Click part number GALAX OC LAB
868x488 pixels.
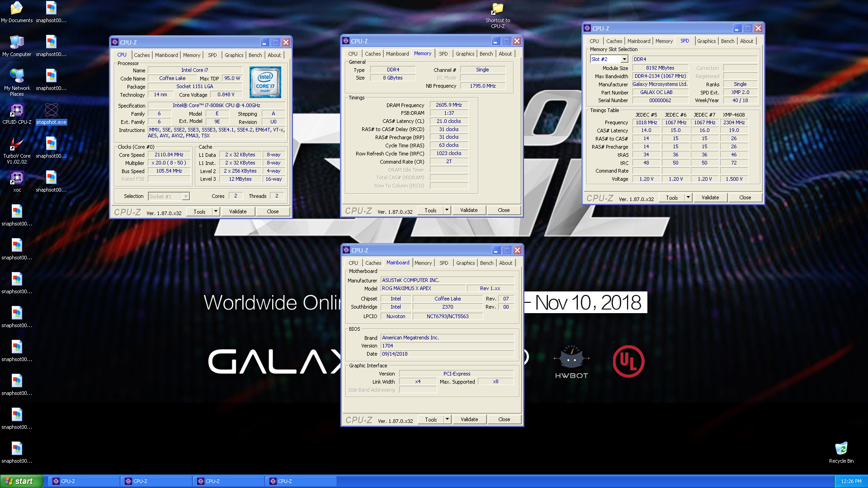click(660, 92)
